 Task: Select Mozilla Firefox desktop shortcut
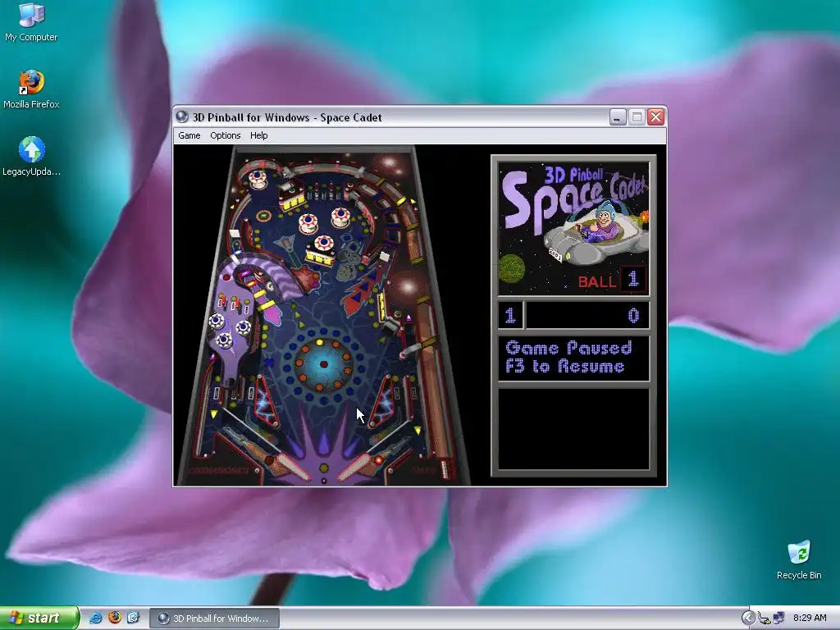[x=31, y=89]
